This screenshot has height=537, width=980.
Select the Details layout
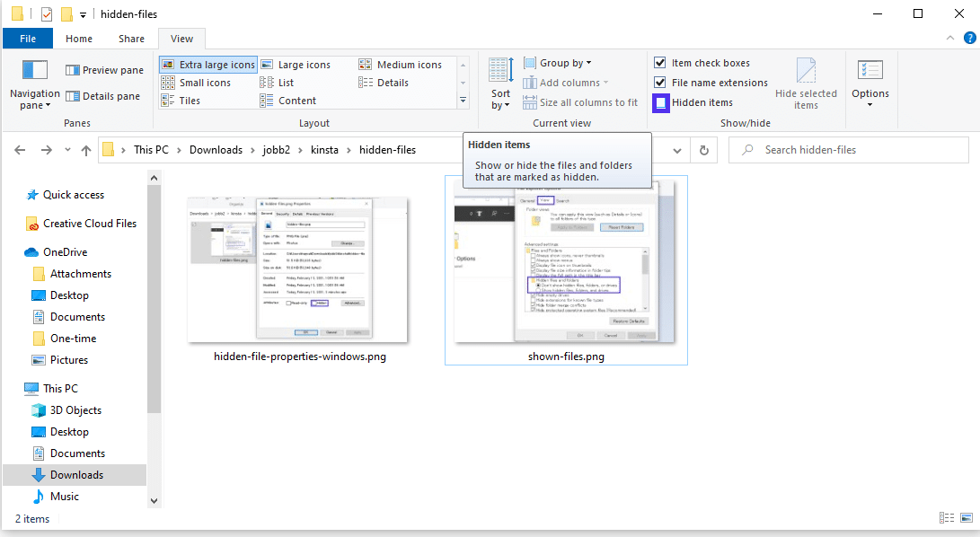[x=393, y=82]
